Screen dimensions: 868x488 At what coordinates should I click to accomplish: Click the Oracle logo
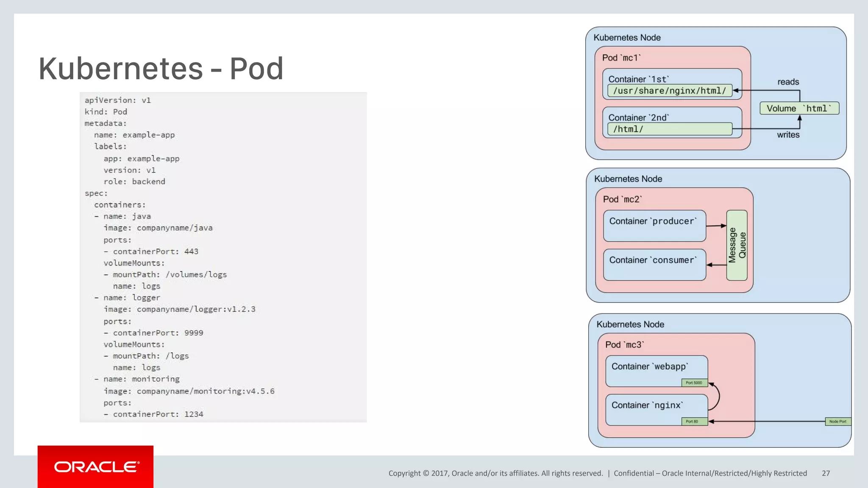tap(96, 467)
